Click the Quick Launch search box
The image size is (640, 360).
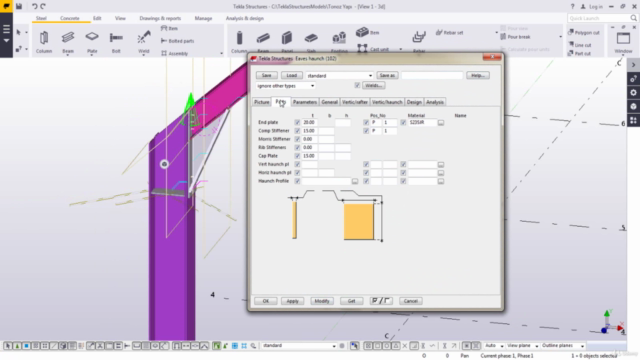[x=602, y=18]
